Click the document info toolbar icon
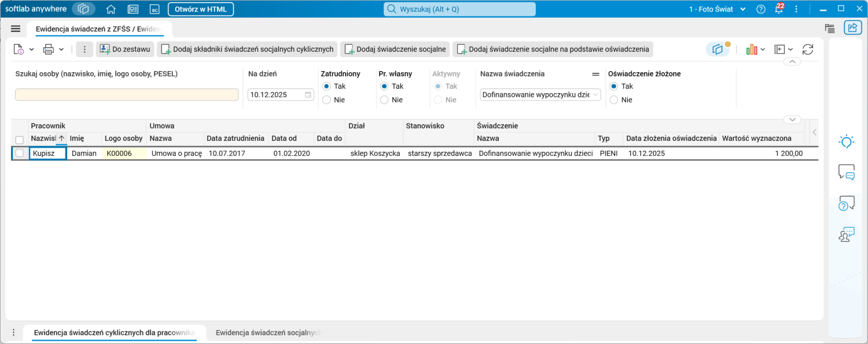 coord(18,50)
